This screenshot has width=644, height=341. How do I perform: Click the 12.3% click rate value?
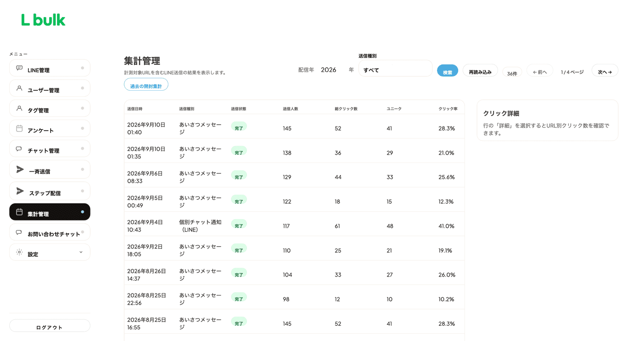446,202
